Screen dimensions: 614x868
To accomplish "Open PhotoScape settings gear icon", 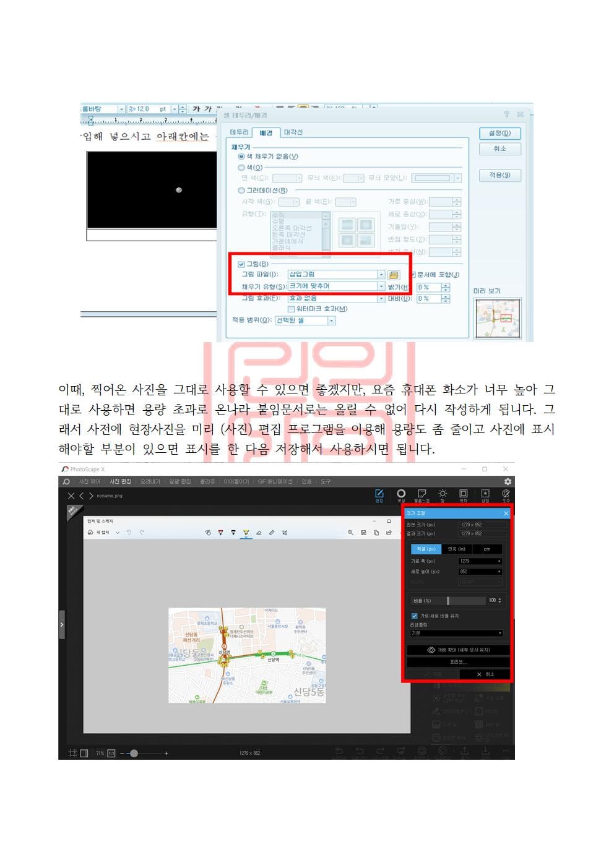I will tap(508, 481).
